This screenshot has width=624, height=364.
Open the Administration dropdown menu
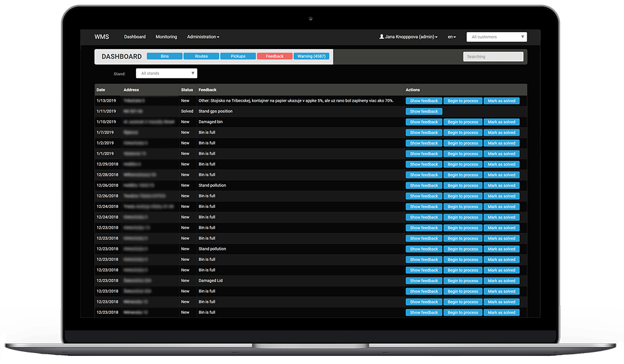click(x=203, y=37)
